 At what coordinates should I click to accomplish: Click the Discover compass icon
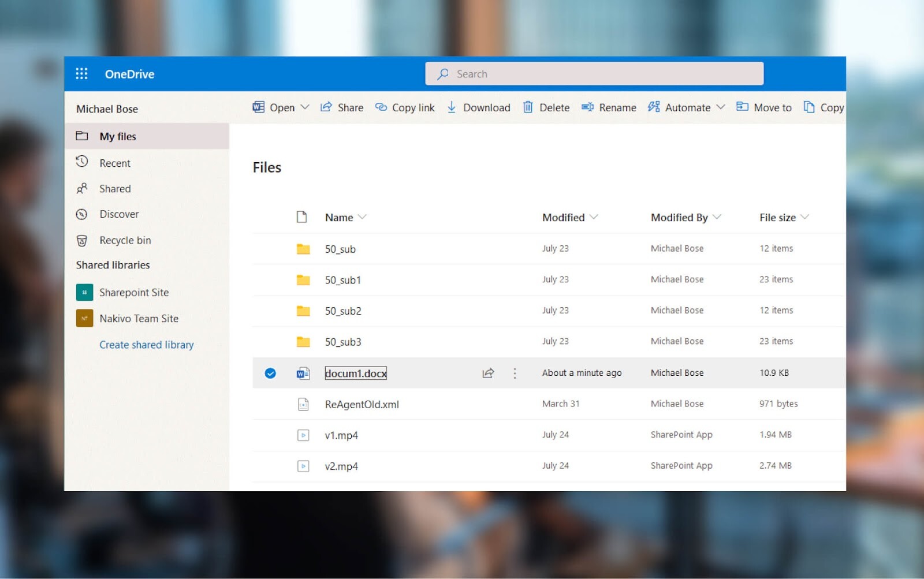tap(82, 214)
